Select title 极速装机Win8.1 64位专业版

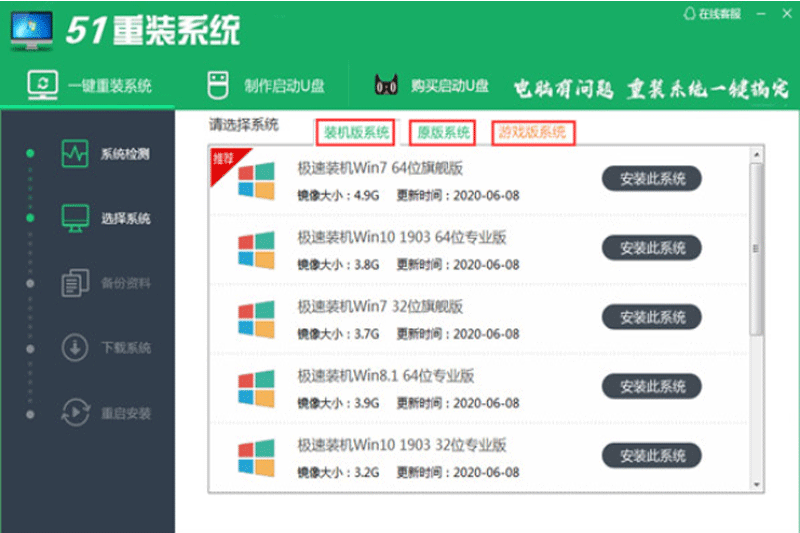386,376
